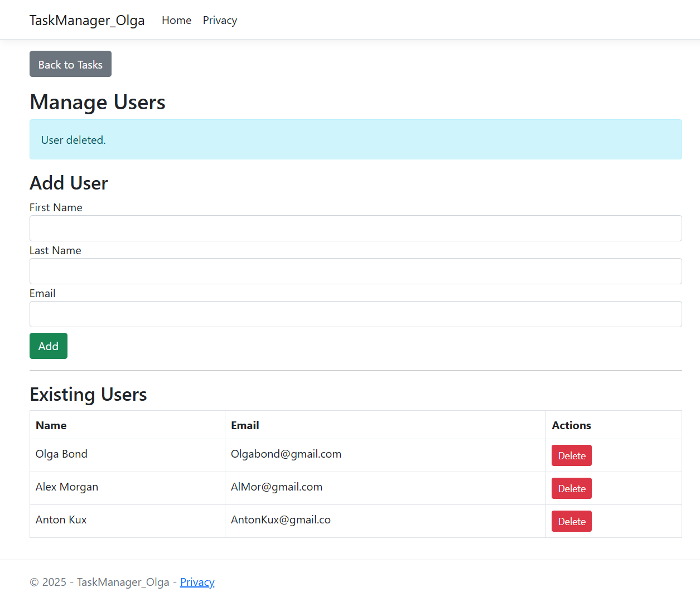Click the Email column header
Screen dimensions: 700x602
pos(245,426)
